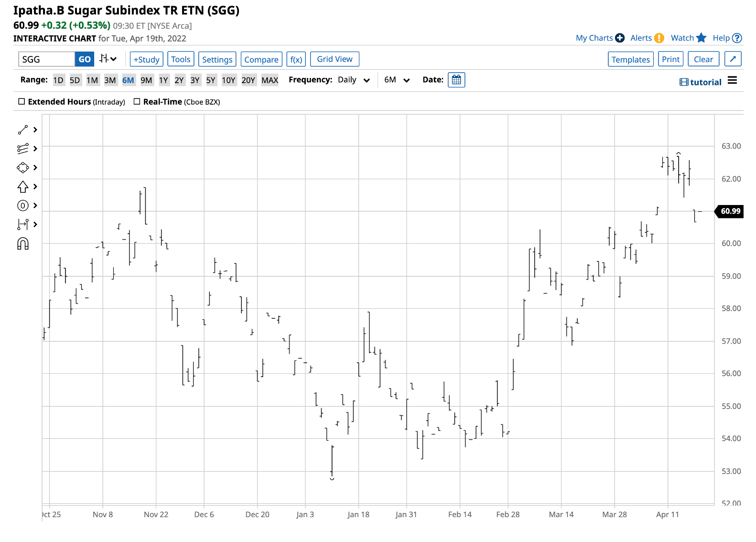
Task: Open the date picker calendar icon
Action: pyautogui.click(x=456, y=80)
